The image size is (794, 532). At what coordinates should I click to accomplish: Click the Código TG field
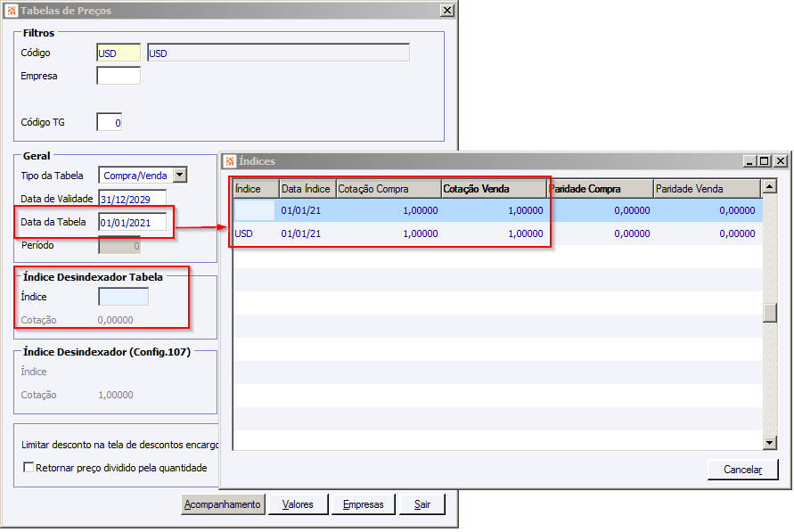click(110, 122)
